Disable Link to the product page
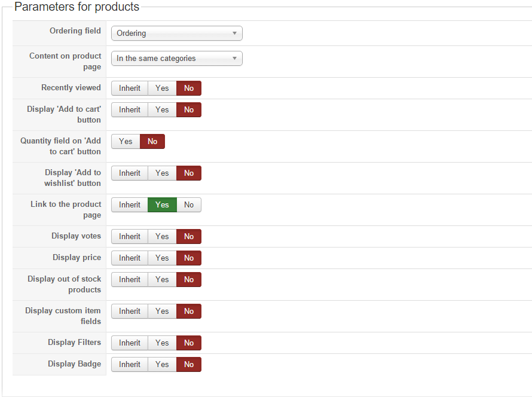This screenshot has width=532, height=397. (189, 205)
